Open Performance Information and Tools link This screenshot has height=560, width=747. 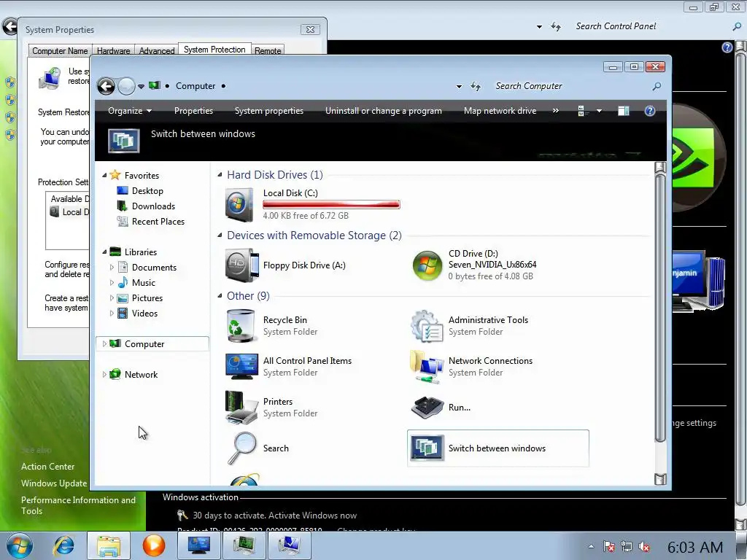click(x=78, y=505)
